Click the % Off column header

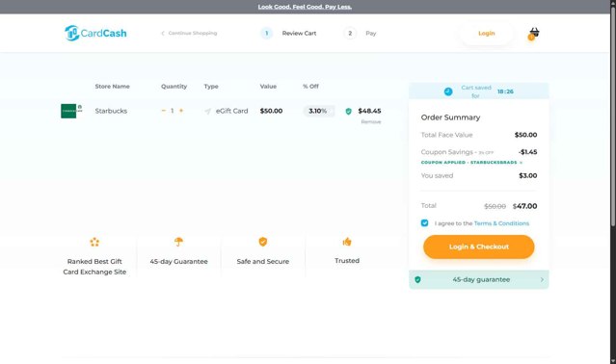[x=310, y=87]
